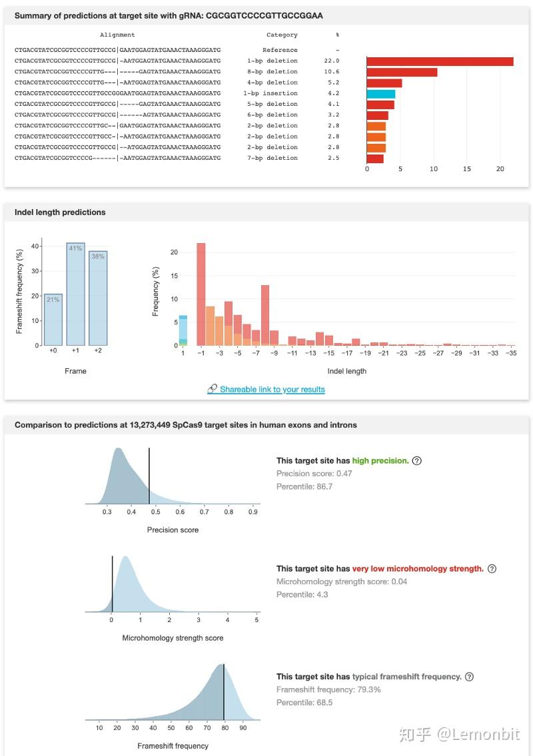Click the microhomology strength question mark icon
Image resolution: width=533 pixels, height=756 pixels.
tap(492, 568)
